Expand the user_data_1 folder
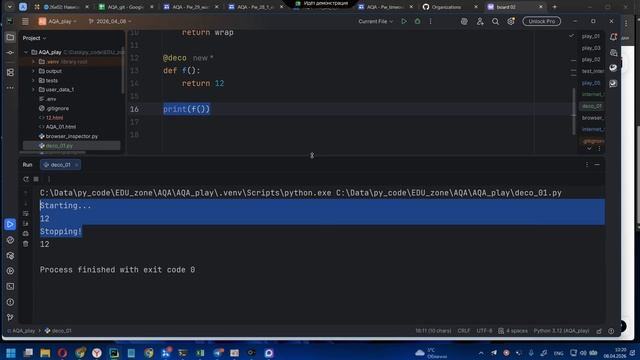640x360 pixels. click(x=33, y=90)
